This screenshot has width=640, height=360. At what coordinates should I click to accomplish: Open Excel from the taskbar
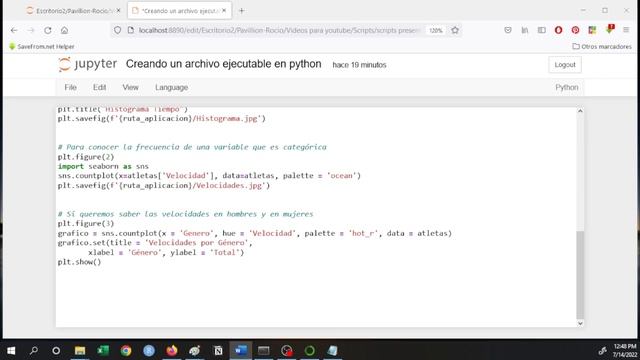click(x=103, y=350)
